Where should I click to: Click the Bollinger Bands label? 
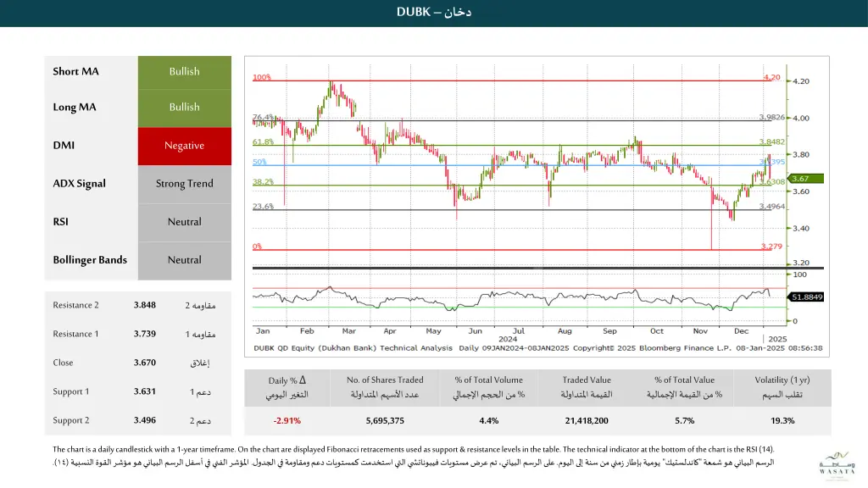point(90,260)
